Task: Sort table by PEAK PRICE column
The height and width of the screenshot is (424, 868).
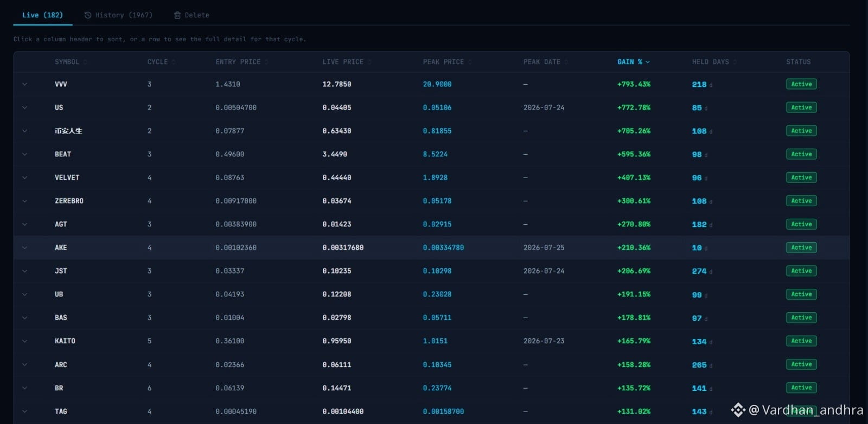Action: [x=447, y=62]
